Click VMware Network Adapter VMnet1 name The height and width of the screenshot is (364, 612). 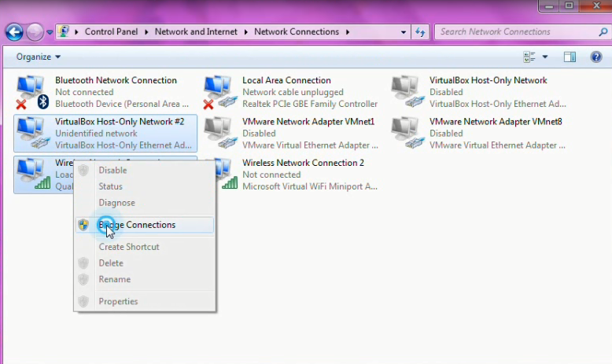click(x=308, y=121)
